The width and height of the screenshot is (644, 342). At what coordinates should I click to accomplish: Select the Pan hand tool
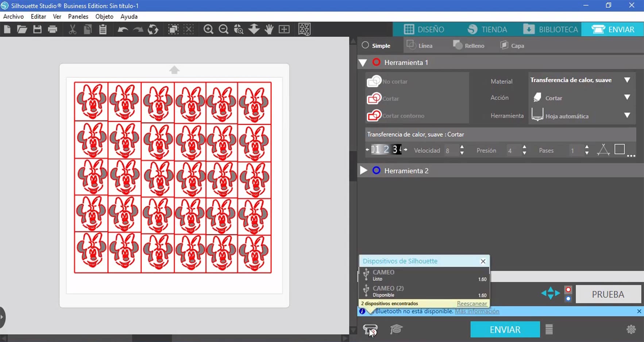[269, 30]
